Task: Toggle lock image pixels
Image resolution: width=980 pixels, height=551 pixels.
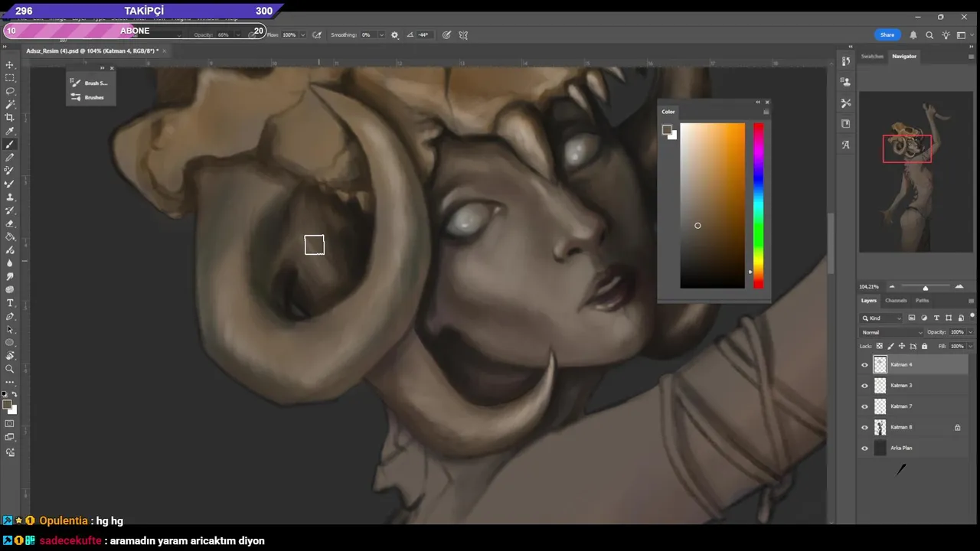Action: [x=890, y=347]
